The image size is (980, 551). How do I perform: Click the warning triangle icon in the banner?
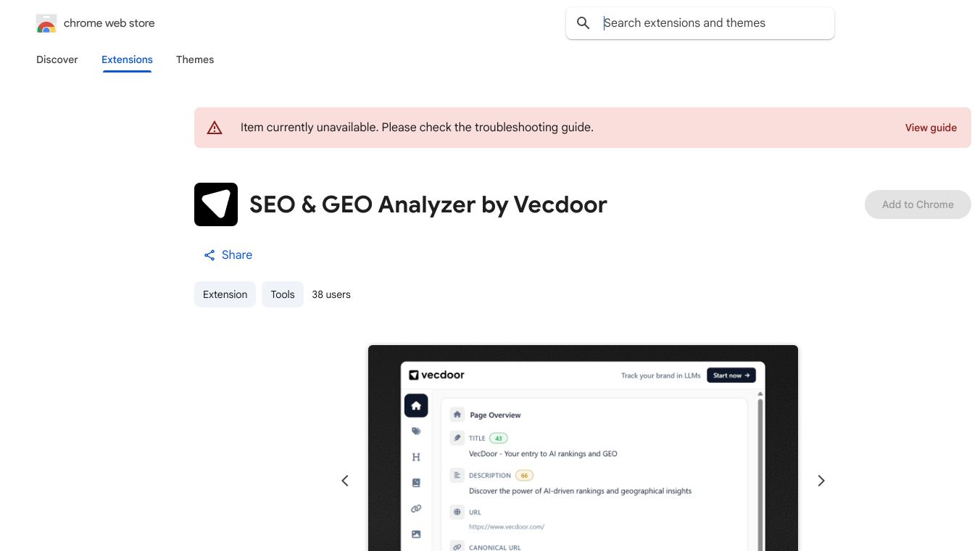(x=215, y=127)
